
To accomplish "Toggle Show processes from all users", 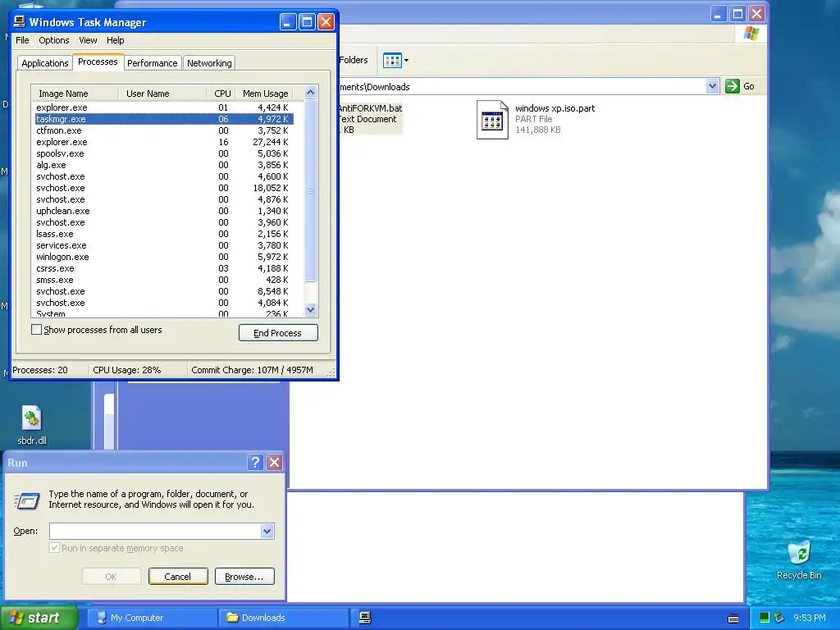I will pyautogui.click(x=36, y=330).
